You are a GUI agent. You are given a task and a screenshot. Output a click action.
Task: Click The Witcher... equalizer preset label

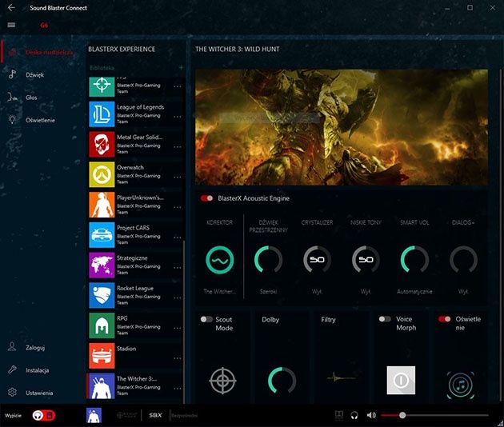coord(219,291)
